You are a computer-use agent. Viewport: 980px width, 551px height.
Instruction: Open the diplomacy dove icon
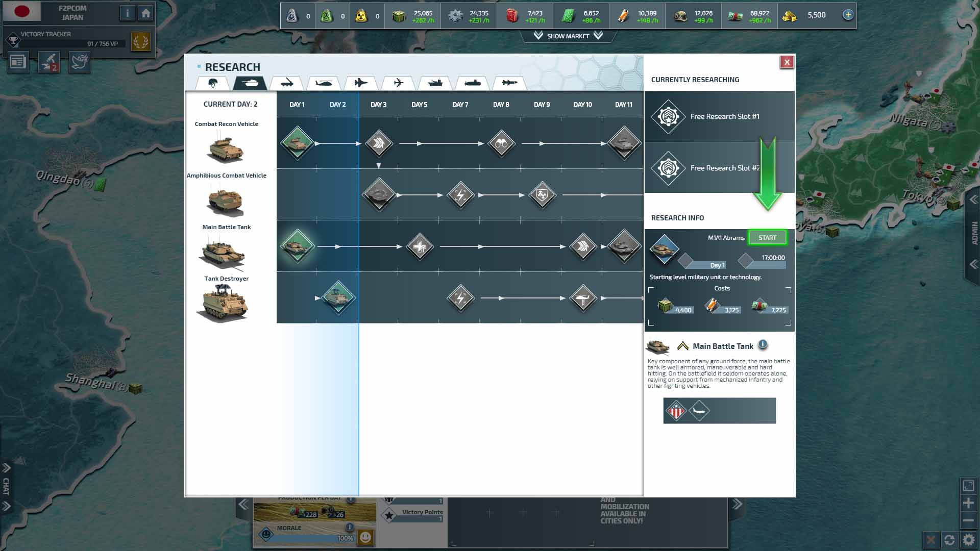tap(80, 62)
